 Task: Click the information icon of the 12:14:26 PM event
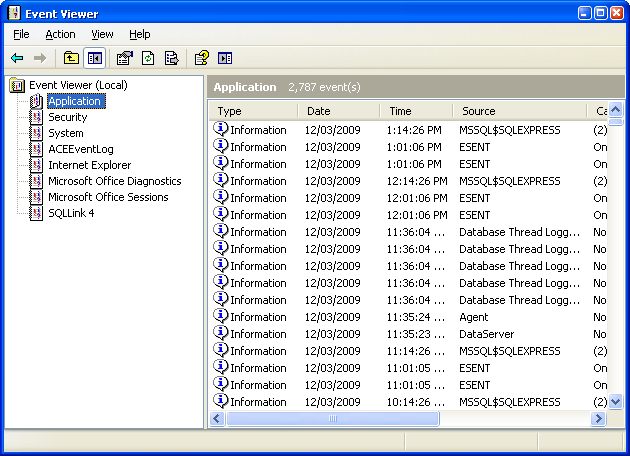pyautogui.click(x=221, y=180)
